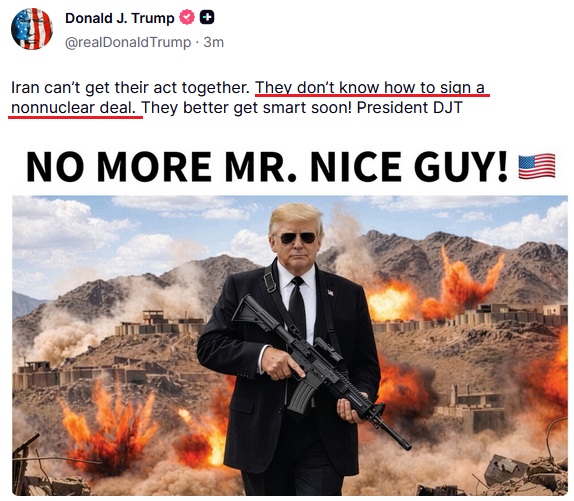Open the "Donald J. Trump" display name
This screenshot has width=574, height=501.
click(120, 18)
